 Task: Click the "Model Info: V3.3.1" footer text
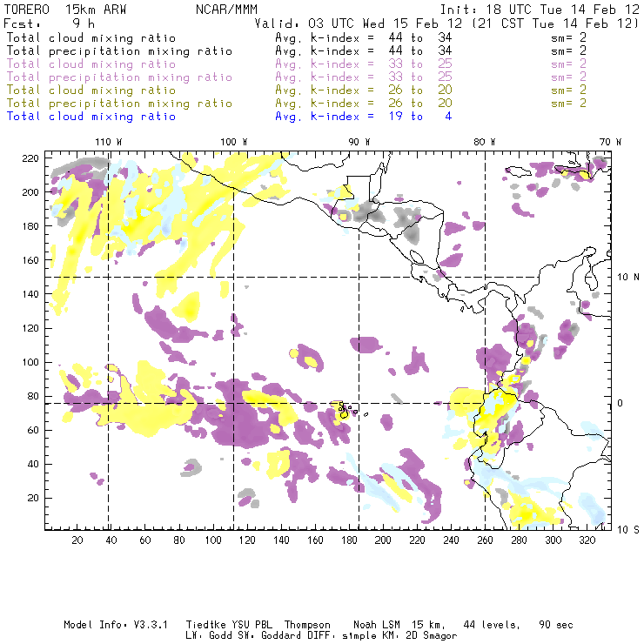point(116,625)
